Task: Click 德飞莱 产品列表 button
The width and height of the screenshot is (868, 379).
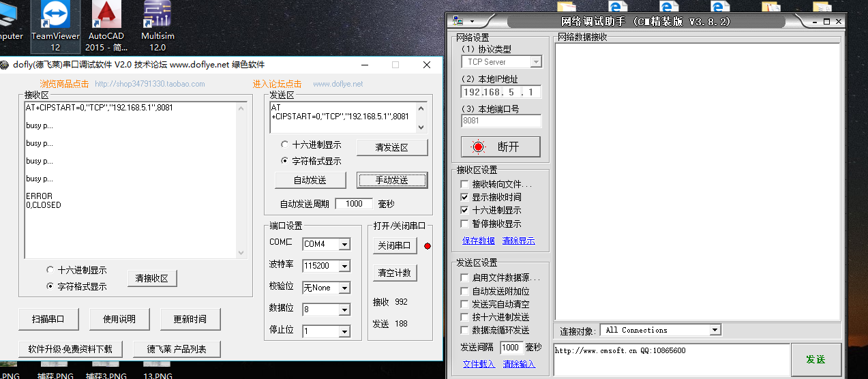Action: click(177, 349)
